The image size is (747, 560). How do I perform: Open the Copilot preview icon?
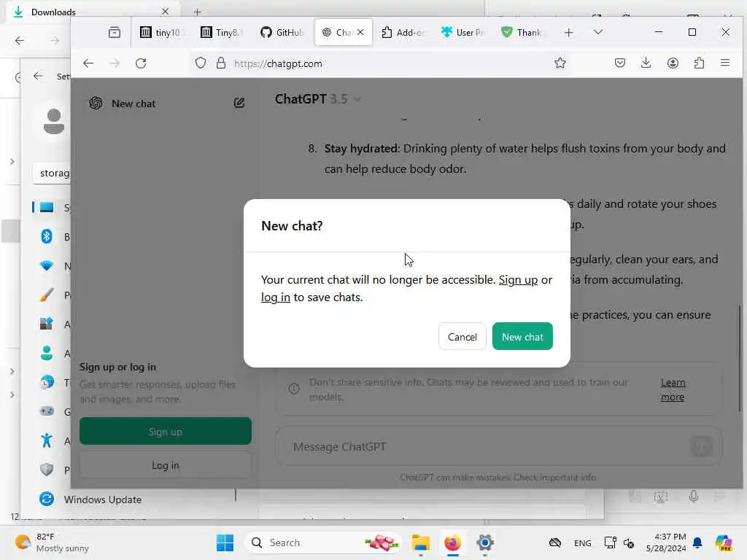[723, 542]
